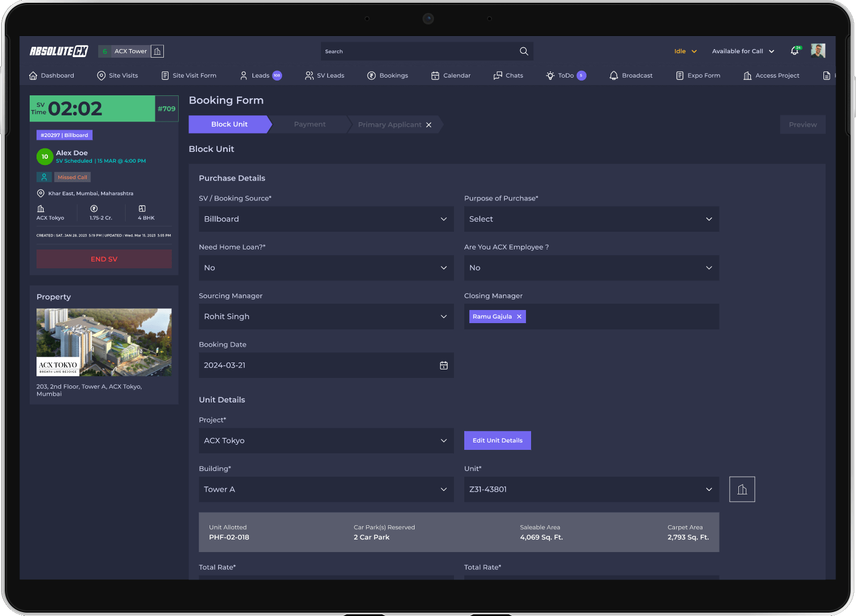Open the notifications bell
This screenshot has height=616, width=856.
click(x=794, y=51)
